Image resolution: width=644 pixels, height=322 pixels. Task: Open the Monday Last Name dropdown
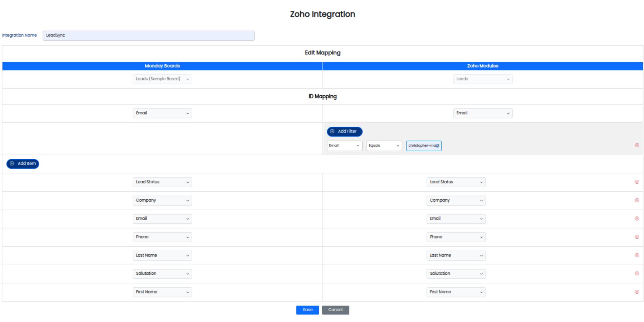[x=162, y=256]
